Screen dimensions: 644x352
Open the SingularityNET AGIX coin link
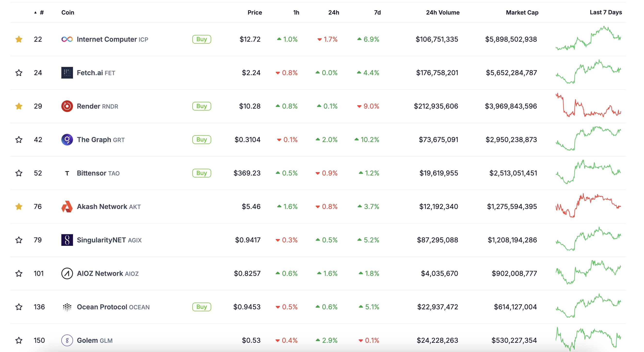pos(109,240)
